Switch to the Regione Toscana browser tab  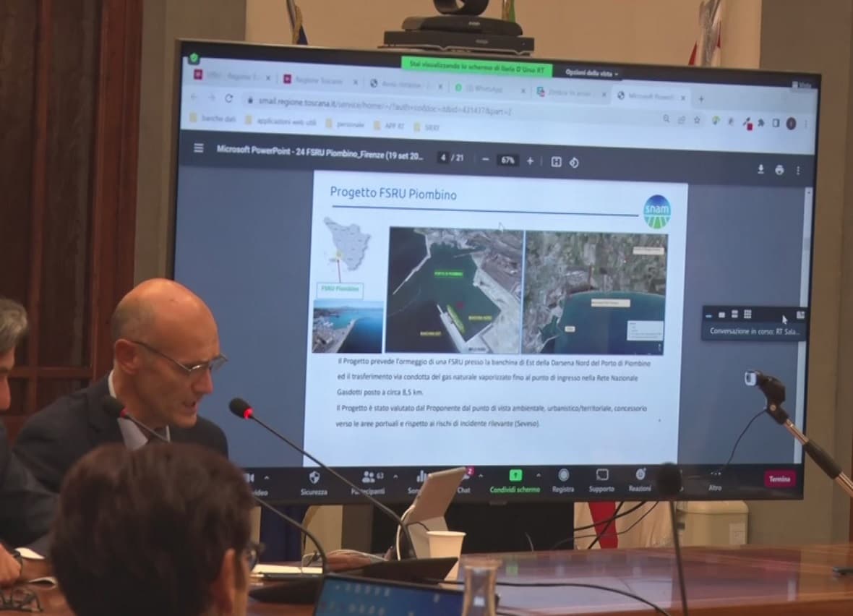coord(319,80)
